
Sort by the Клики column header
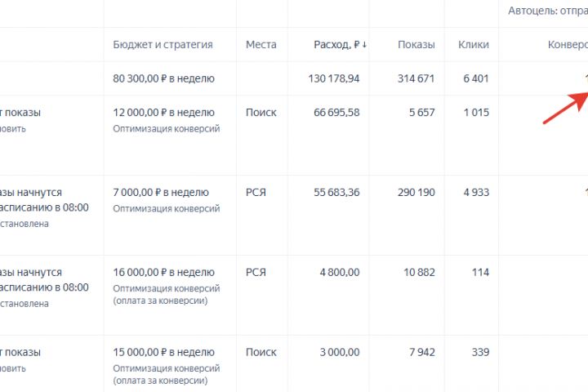point(474,45)
